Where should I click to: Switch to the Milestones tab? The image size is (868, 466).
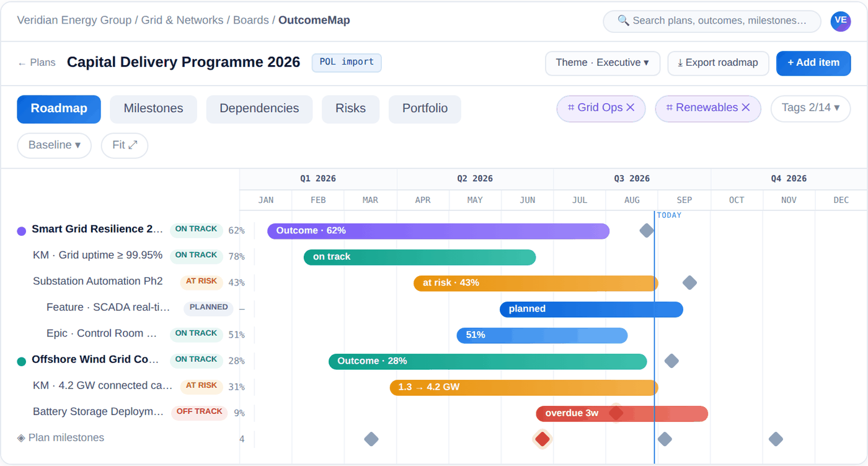click(x=153, y=109)
